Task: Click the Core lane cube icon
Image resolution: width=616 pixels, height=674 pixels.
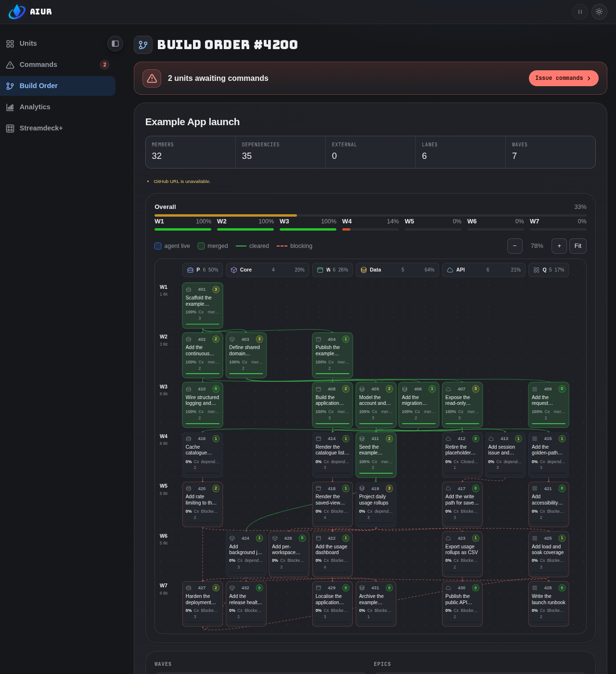Action: (x=234, y=270)
